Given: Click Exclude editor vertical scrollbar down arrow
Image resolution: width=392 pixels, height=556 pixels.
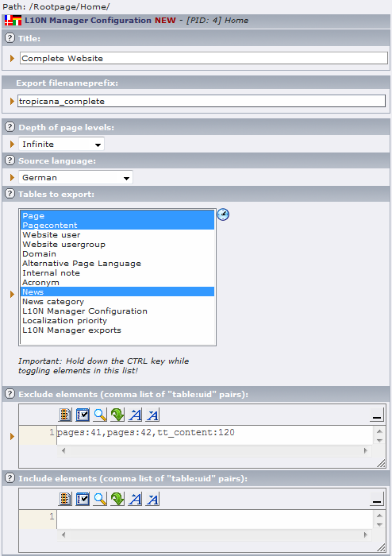Looking at the screenshot, I should 379,440.
